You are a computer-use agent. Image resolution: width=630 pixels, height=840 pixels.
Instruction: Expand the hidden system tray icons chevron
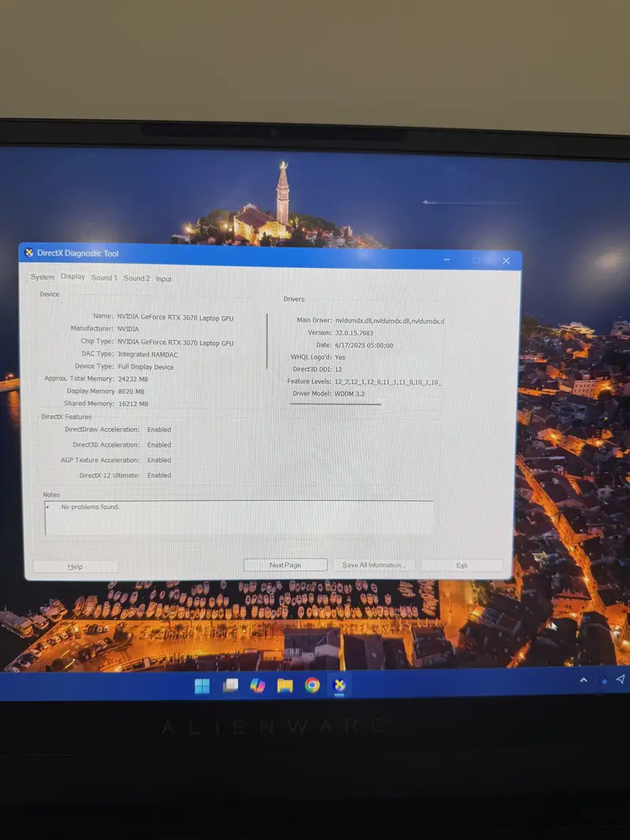click(583, 679)
